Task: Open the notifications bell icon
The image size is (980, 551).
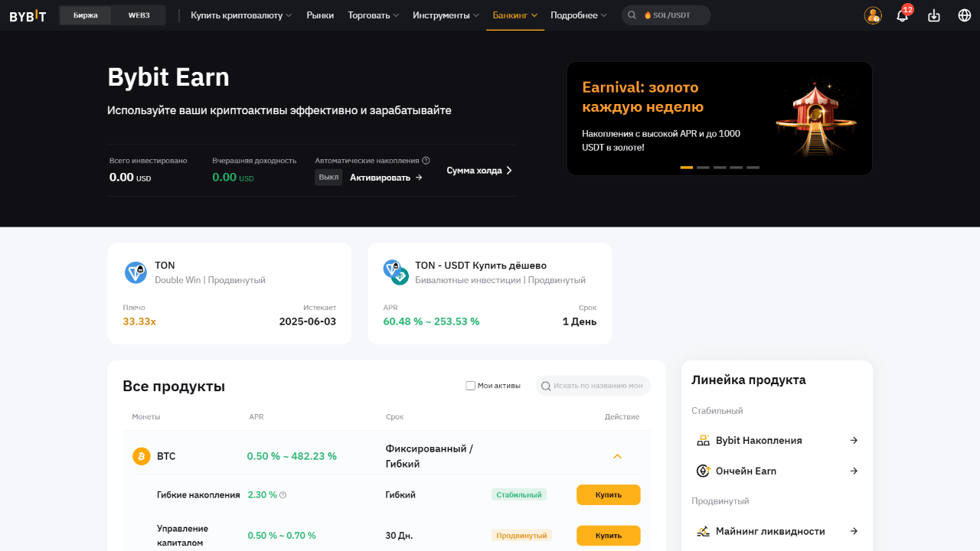Action: [x=903, y=15]
